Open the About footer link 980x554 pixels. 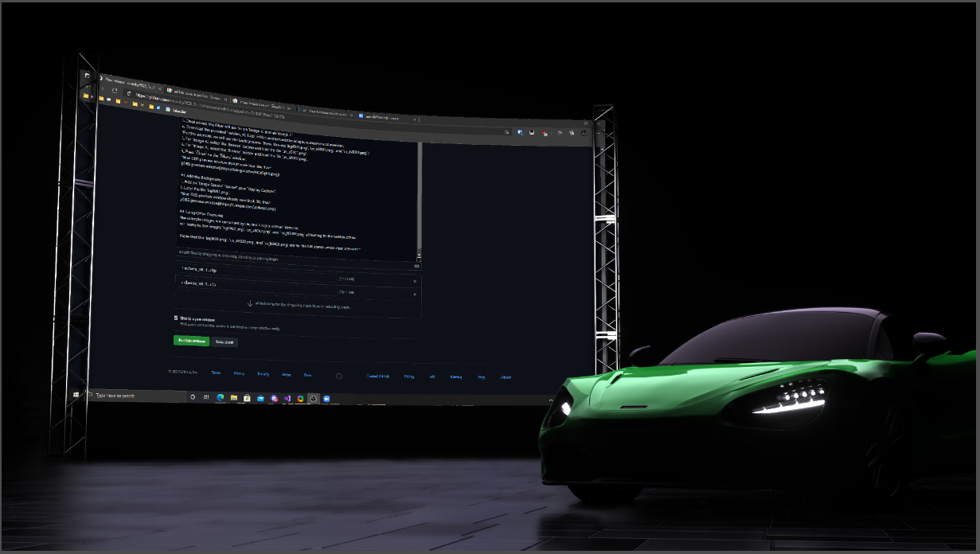pyautogui.click(x=506, y=377)
